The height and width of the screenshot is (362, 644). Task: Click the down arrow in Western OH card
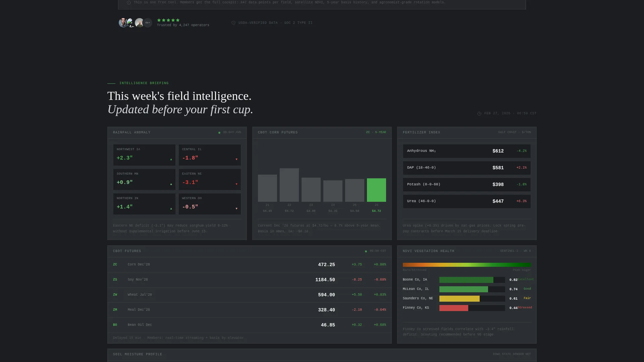click(236, 209)
